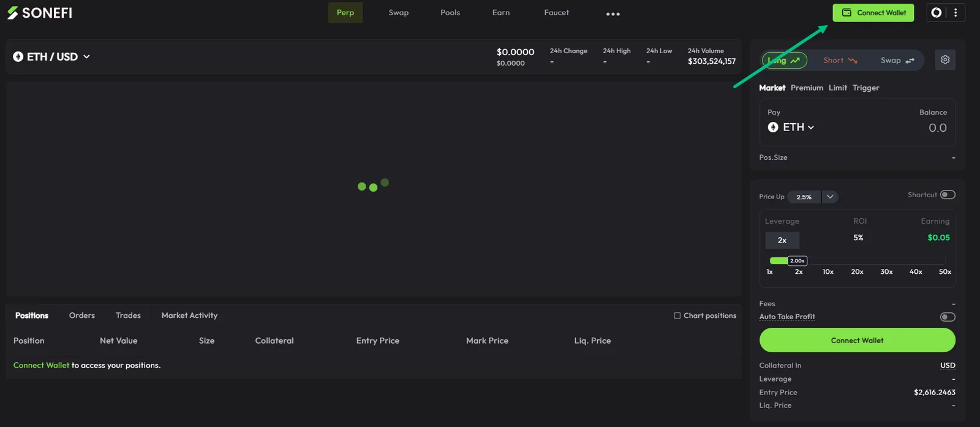Viewport: 980px width, 427px height.
Task: Click the ETH coin icon in Pay field
Action: pos(773,127)
